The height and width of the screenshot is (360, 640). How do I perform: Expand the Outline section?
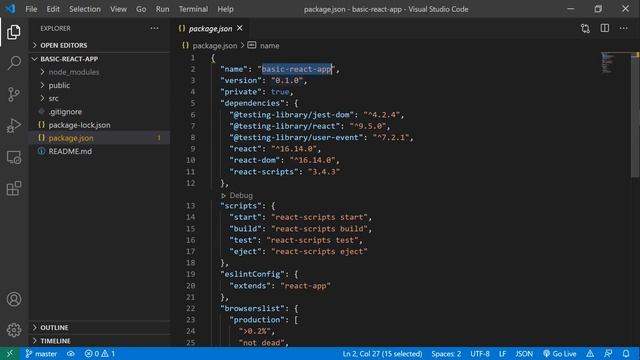tap(99, 327)
